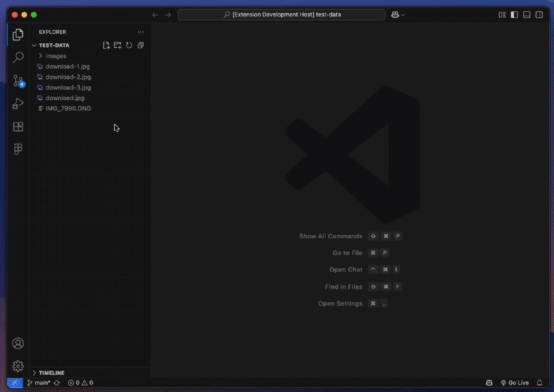Collapse all folders in Explorer

pos(141,45)
